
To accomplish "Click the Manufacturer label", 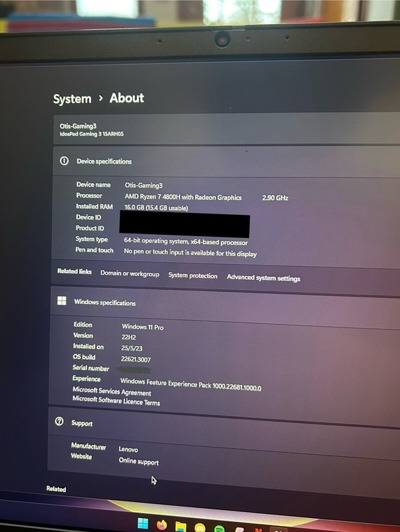I will tap(89, 446).
